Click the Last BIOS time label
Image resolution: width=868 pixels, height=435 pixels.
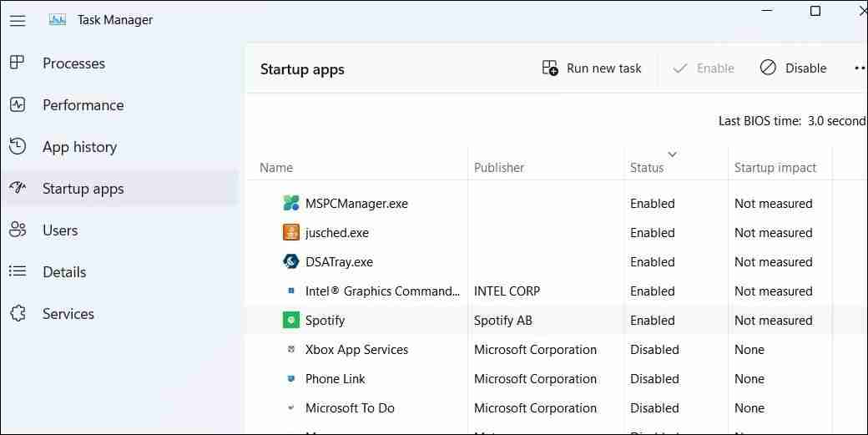click(x=759, y=121)
